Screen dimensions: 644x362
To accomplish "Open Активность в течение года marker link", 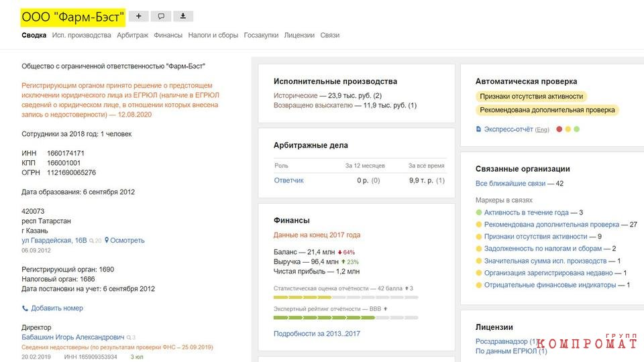I will (x=527, y=213).
